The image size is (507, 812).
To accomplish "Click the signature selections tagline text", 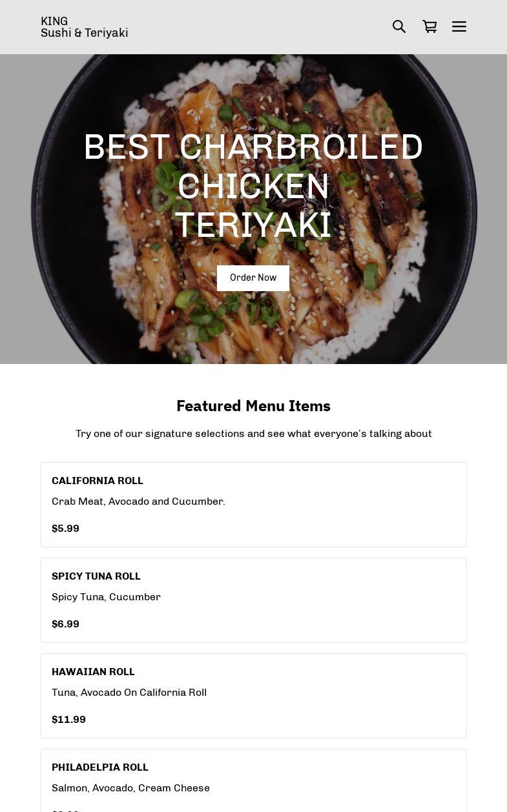I will coord(253,434).
